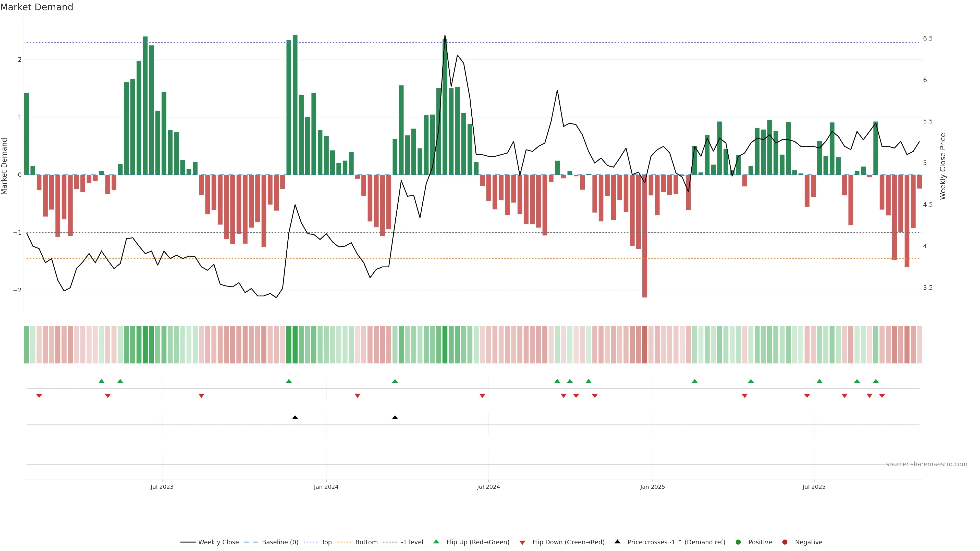Viewport: 980px width, 551px height.
Task: Click the darkest red heatmap cell
Action: tap(644, 345)
